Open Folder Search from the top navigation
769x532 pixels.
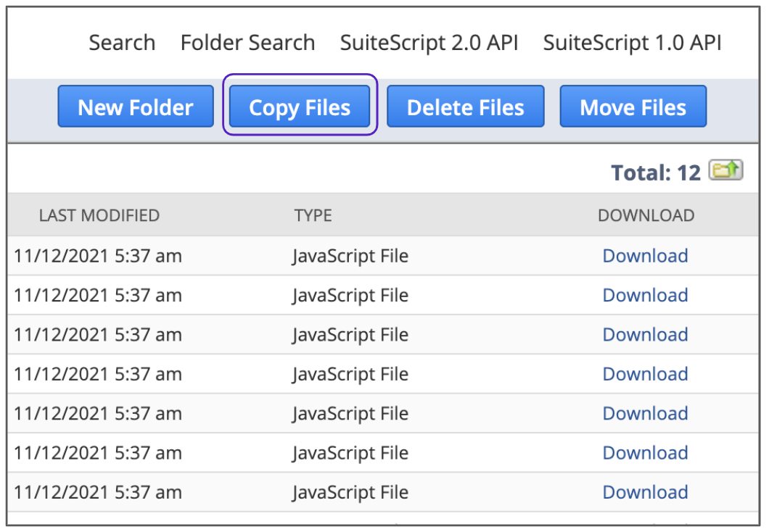pos(247,43)
